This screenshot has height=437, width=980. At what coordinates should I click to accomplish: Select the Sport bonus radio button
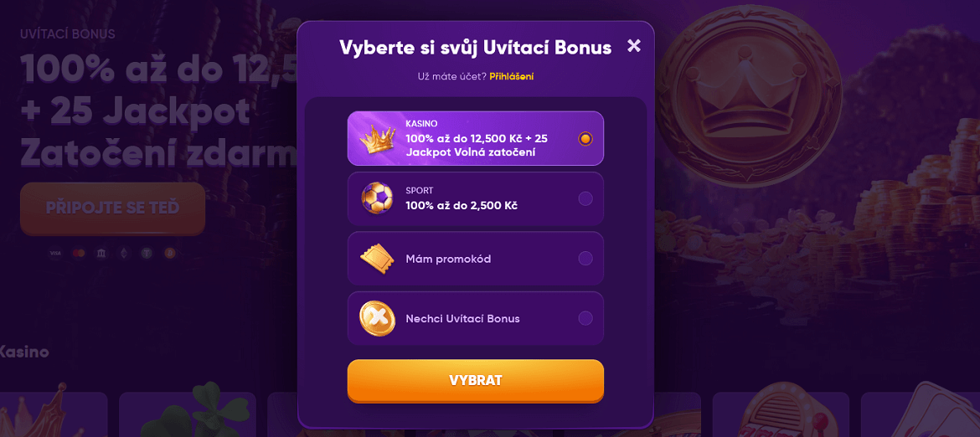click(585, 198)
